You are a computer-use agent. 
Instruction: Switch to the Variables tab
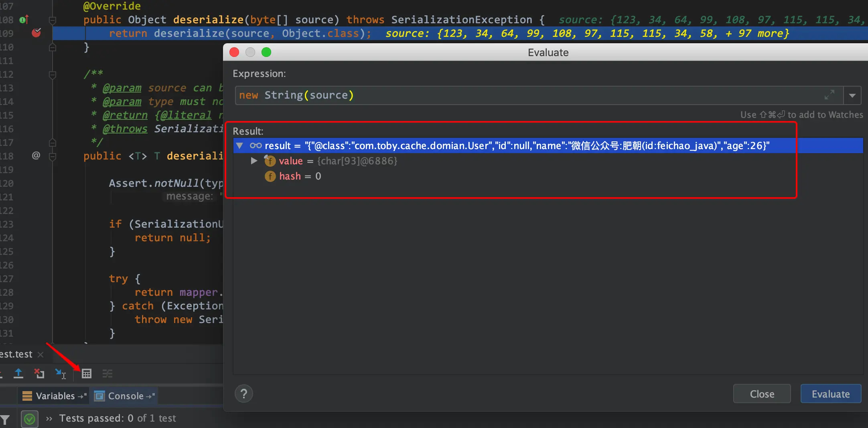click(54, 396)
